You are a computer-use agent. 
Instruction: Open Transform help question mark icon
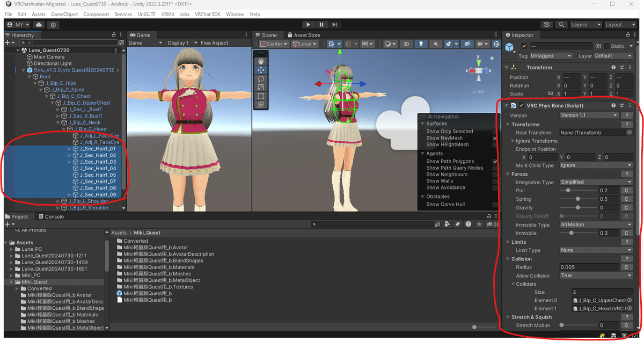(614, 68)
